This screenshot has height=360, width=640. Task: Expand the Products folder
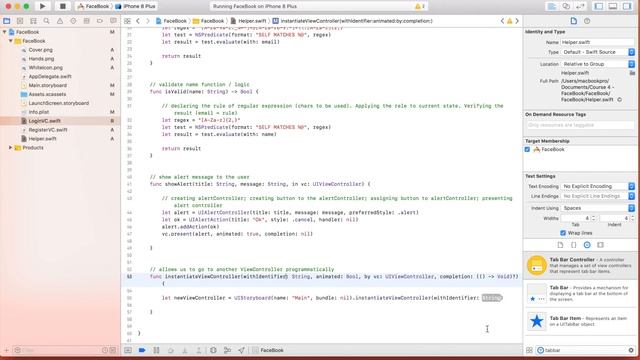click(11, 148)
